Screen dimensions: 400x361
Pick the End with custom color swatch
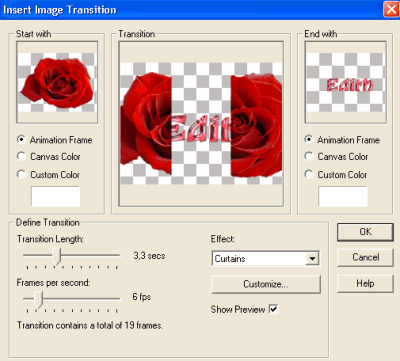pyautogui.click(x=343, y=197)
